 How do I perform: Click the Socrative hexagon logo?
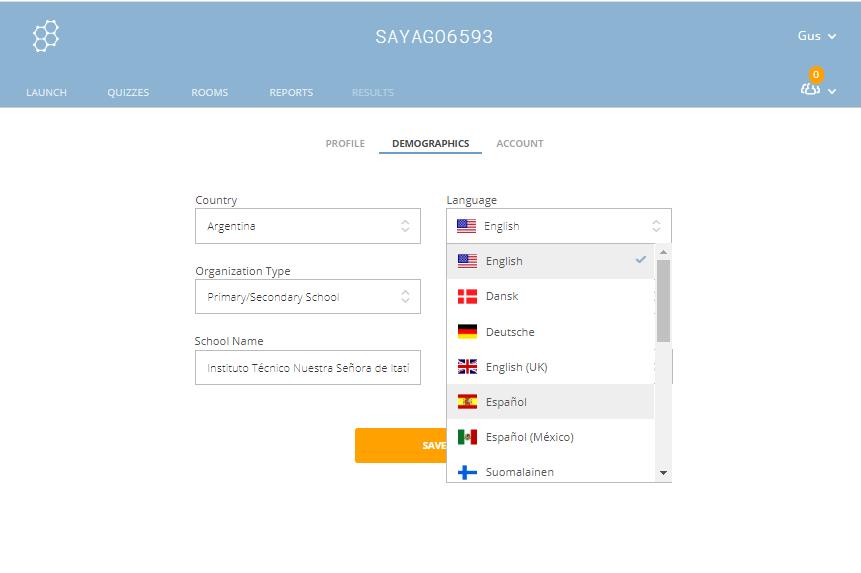[46, 36]
